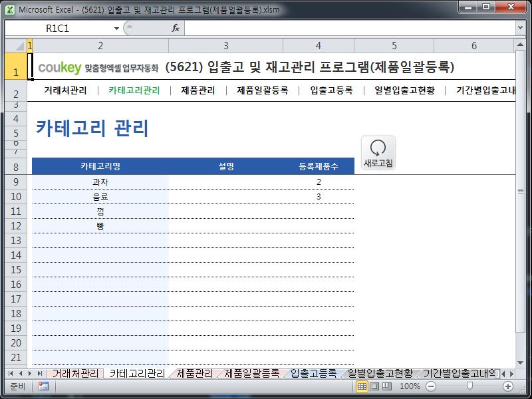Image resolution: width=532 pixels, height=399 pixels.
Task: Click the product count 3 for 음료
Action: click(x=319, y=197)
